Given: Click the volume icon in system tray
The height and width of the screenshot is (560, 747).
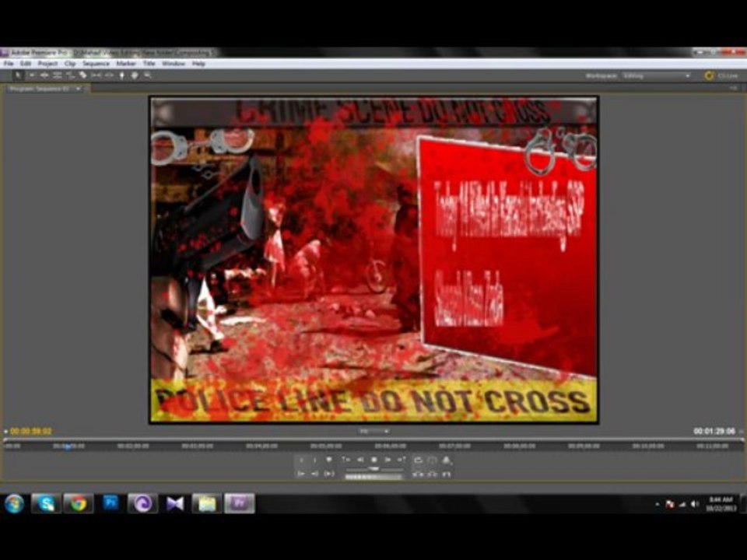Looking at the screenshot, I should (695, 504).
